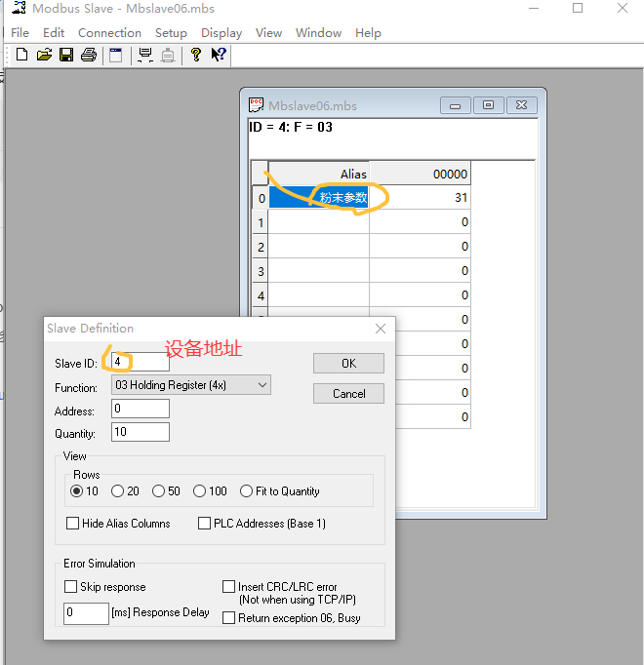
Task: Enable Hide Alias Columns checkbox
Action: tap(72, 524)
